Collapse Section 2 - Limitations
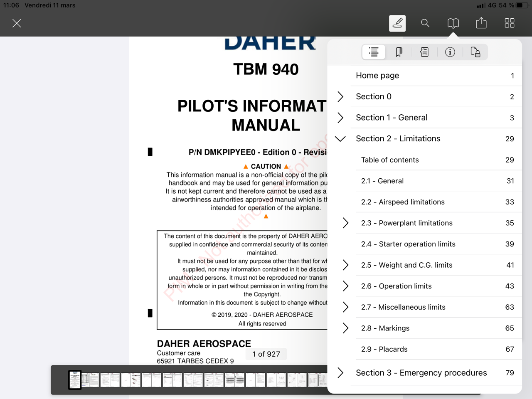The width and height of the screenshot is (532, 399). point(340,138)
